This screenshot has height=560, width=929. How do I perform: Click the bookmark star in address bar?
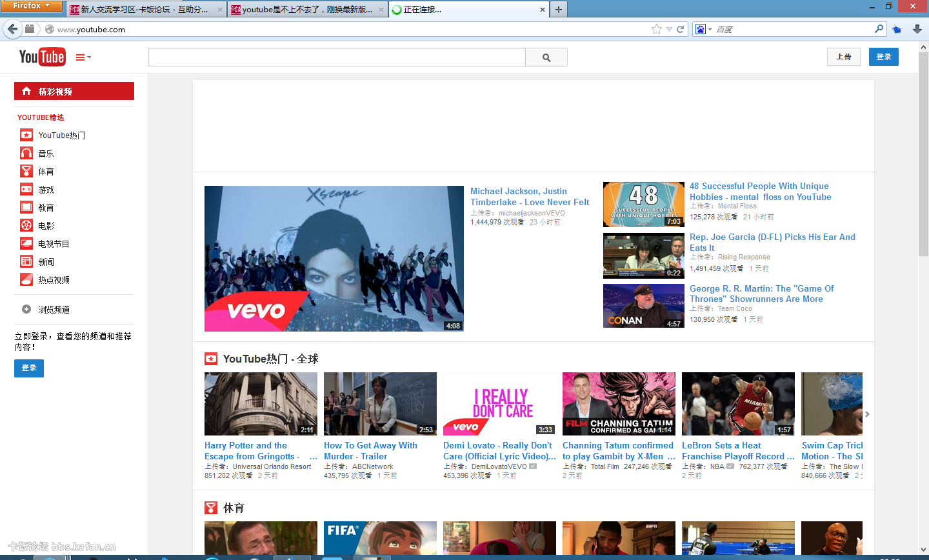[657, 29]
